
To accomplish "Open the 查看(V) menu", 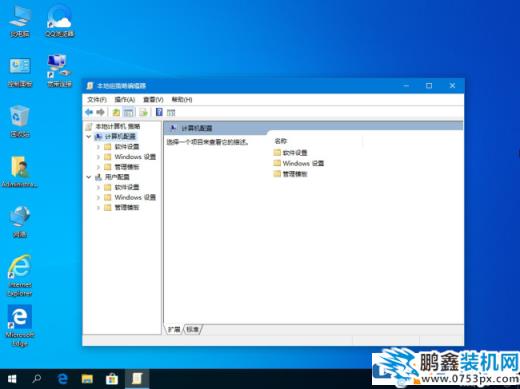I will [153, 99].
